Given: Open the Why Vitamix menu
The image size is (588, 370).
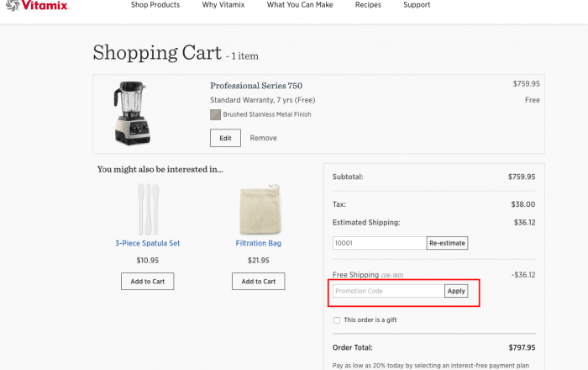Looking at the screenshot, I should coord(223,5).
